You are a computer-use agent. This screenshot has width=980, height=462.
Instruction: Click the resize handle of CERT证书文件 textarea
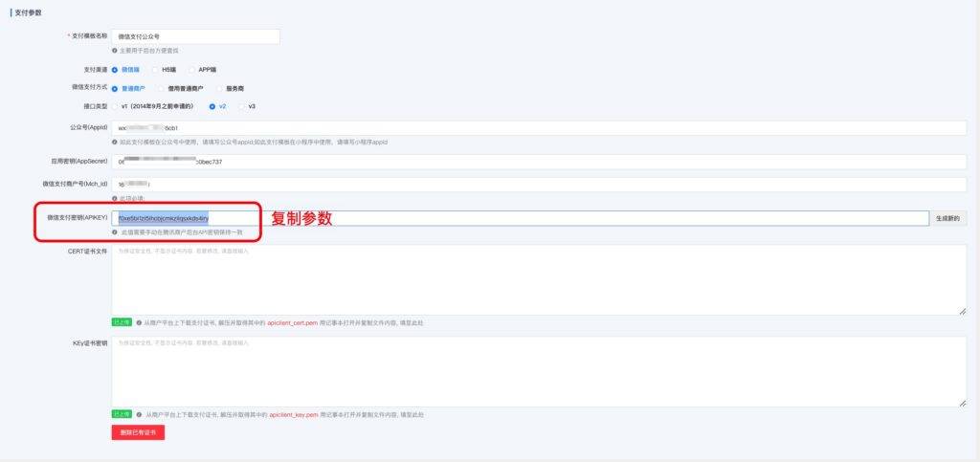962,311
